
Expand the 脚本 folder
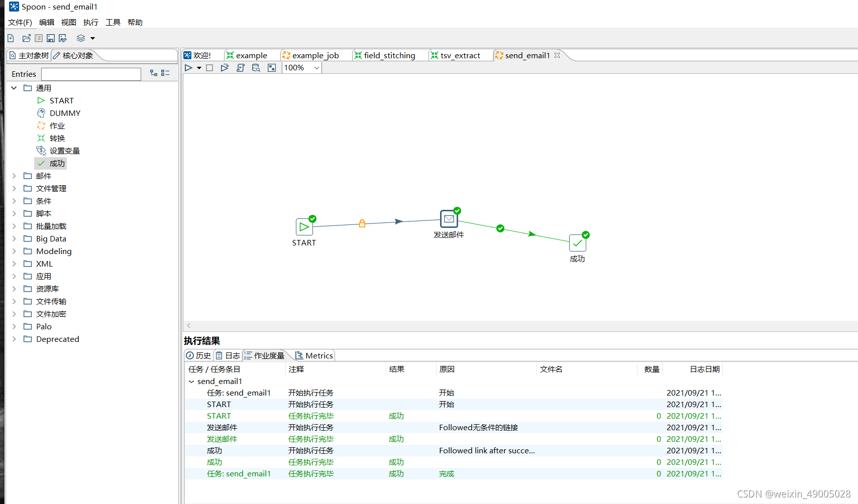(x=14, y=213)
